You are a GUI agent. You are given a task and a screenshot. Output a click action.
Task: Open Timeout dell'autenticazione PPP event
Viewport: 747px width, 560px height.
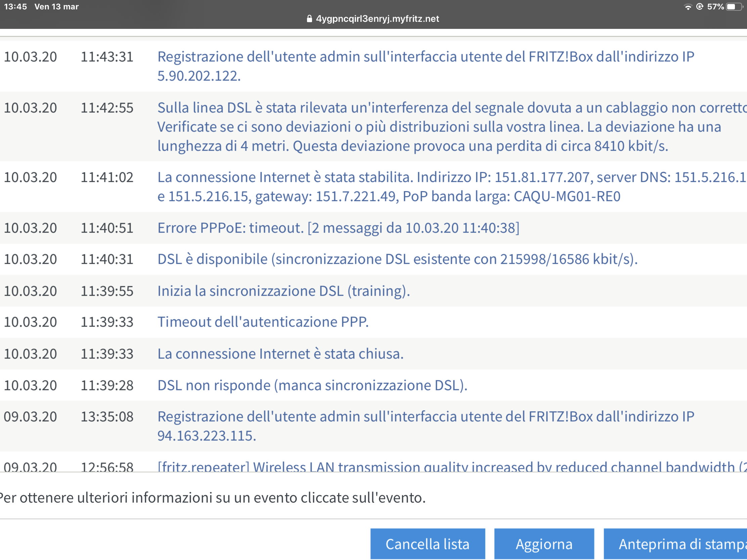[x=263, y=322]
